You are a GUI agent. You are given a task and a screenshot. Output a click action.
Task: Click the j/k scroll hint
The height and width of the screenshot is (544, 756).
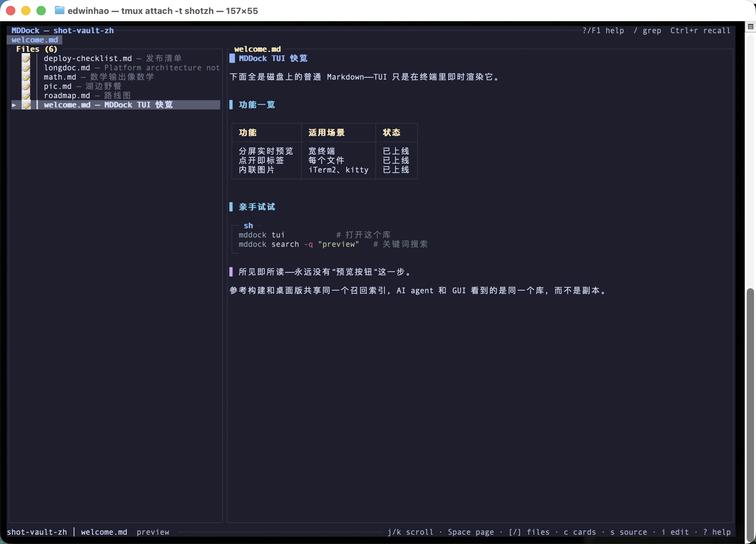click(410, 532)
